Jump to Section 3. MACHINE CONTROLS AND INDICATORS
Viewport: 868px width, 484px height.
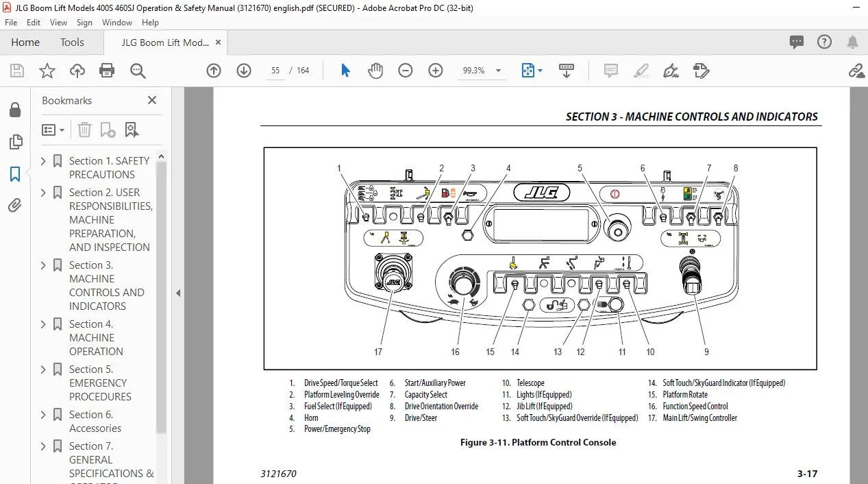click(106, 285)
